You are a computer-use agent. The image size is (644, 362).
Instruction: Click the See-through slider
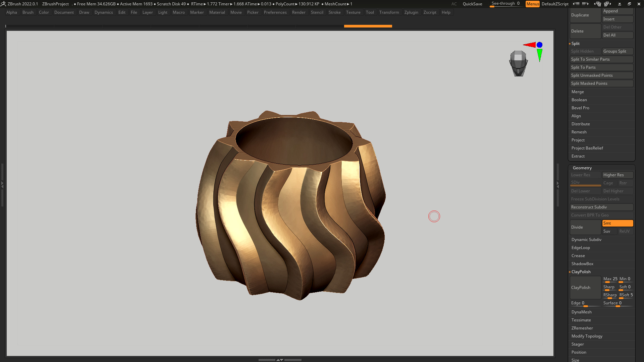click(x=506, y=4)
